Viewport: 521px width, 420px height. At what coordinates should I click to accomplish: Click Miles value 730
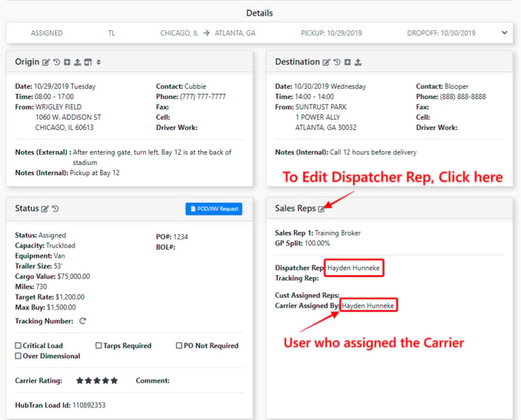[41, 287]
